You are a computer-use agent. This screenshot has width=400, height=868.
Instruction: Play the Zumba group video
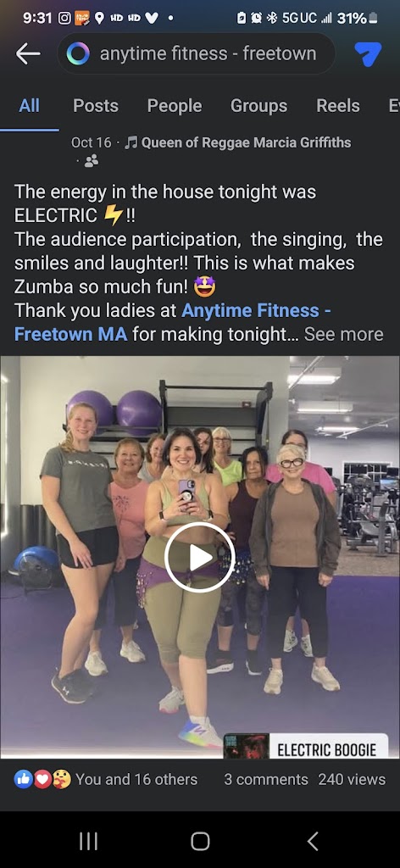[x=200, y=558]
